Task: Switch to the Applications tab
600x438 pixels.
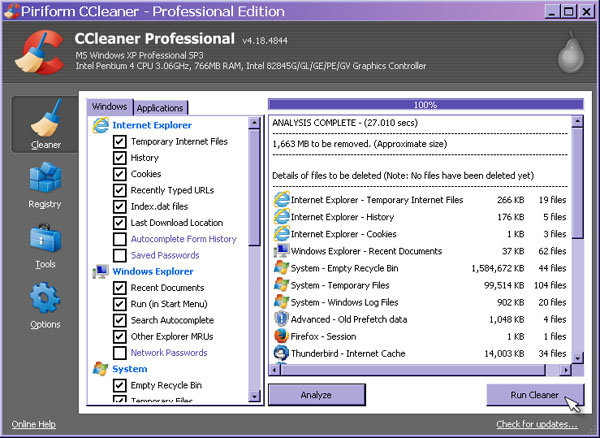Action: 160,108
